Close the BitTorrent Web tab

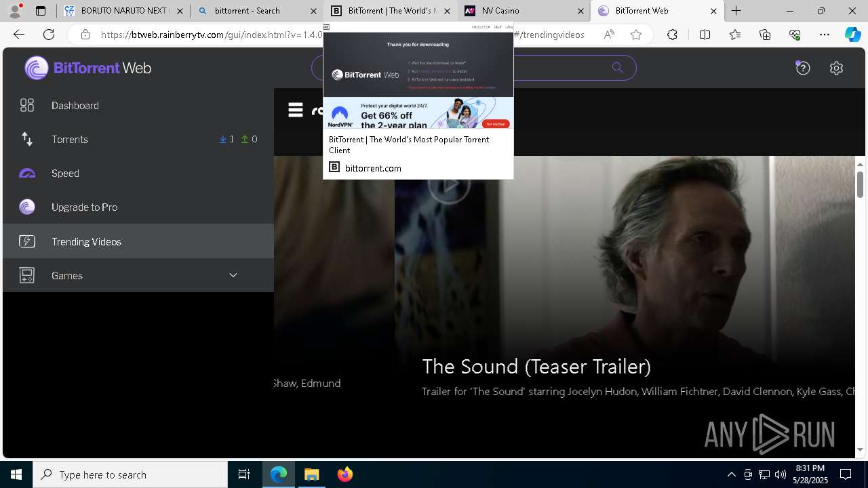pyautogui.click(x=713, y=11)
